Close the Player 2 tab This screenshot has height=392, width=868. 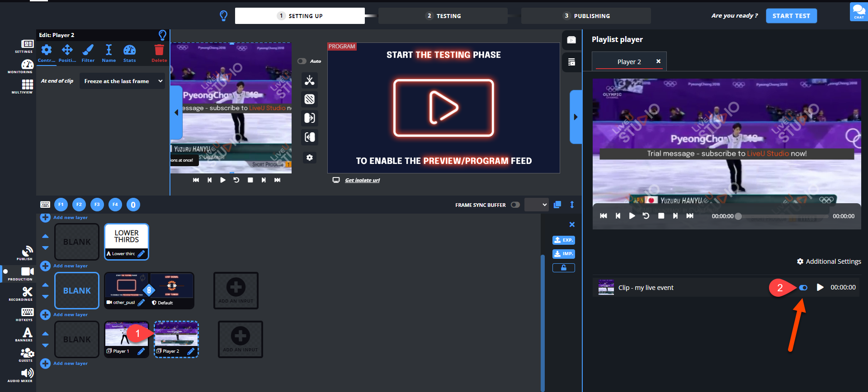(658, 61)
